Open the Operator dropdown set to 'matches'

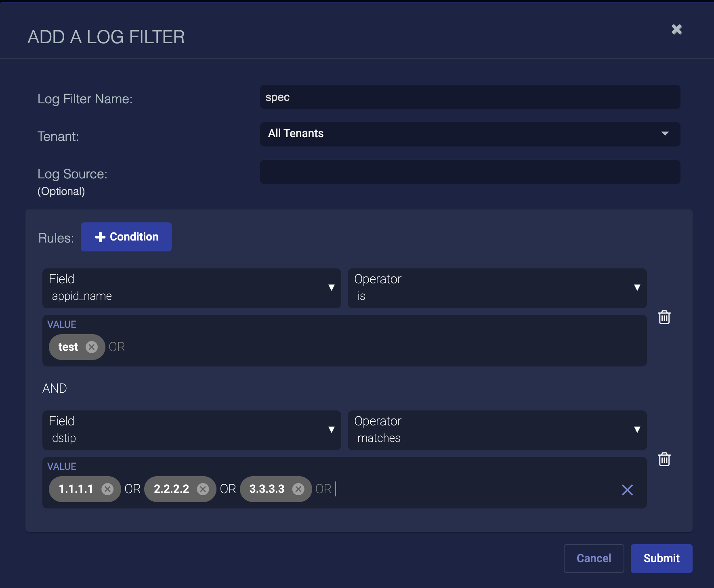click(x=497, y=430)
